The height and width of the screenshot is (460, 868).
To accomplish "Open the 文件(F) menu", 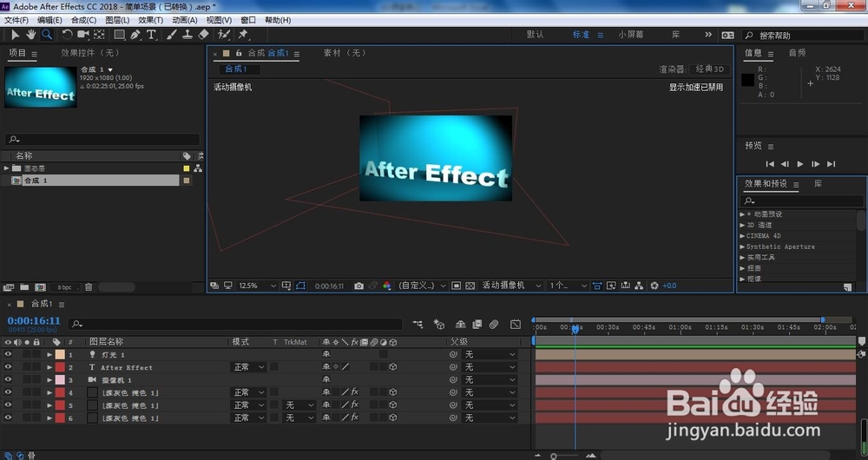I will 16,20.
